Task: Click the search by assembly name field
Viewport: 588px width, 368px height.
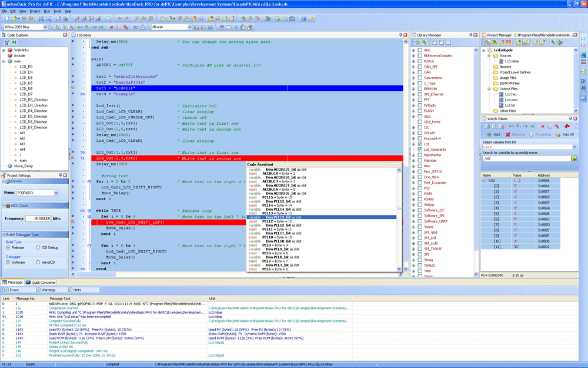Action: click(x=526, y=158)
